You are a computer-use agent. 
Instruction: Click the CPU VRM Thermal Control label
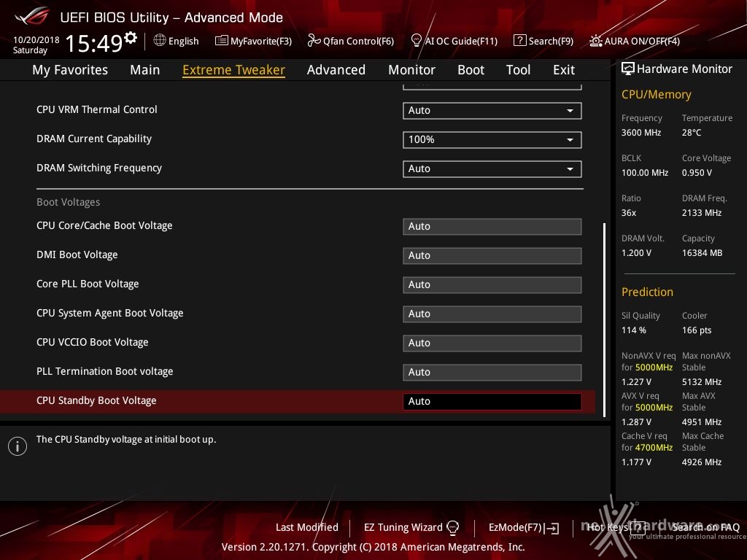pyautogui.click(x=97, y=109)
